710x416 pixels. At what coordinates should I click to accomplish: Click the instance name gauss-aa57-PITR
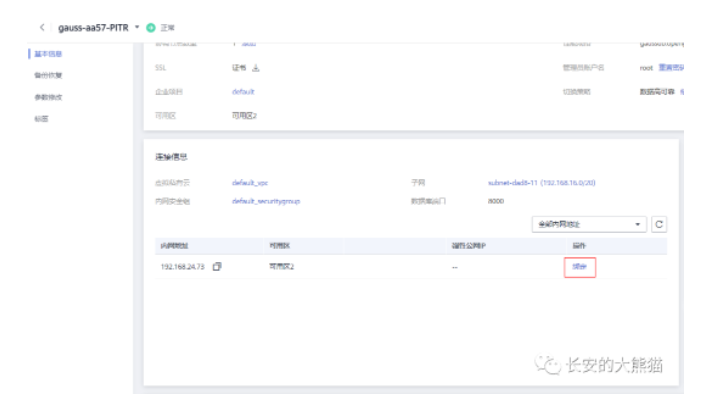[93, 28]
